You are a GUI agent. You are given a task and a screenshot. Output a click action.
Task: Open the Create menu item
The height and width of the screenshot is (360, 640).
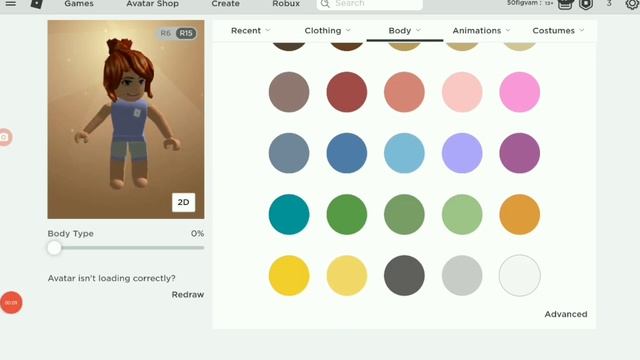pos(225,4)
